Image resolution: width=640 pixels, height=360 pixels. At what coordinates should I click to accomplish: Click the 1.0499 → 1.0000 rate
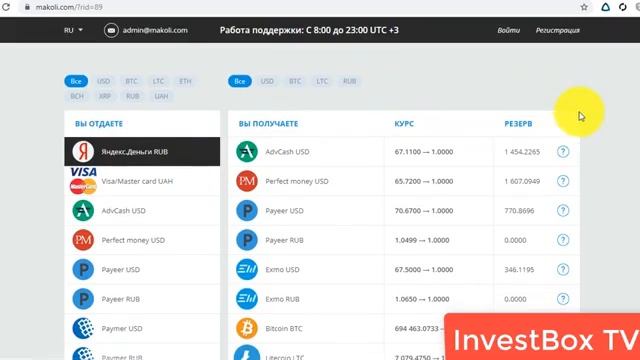pos(422,240)
